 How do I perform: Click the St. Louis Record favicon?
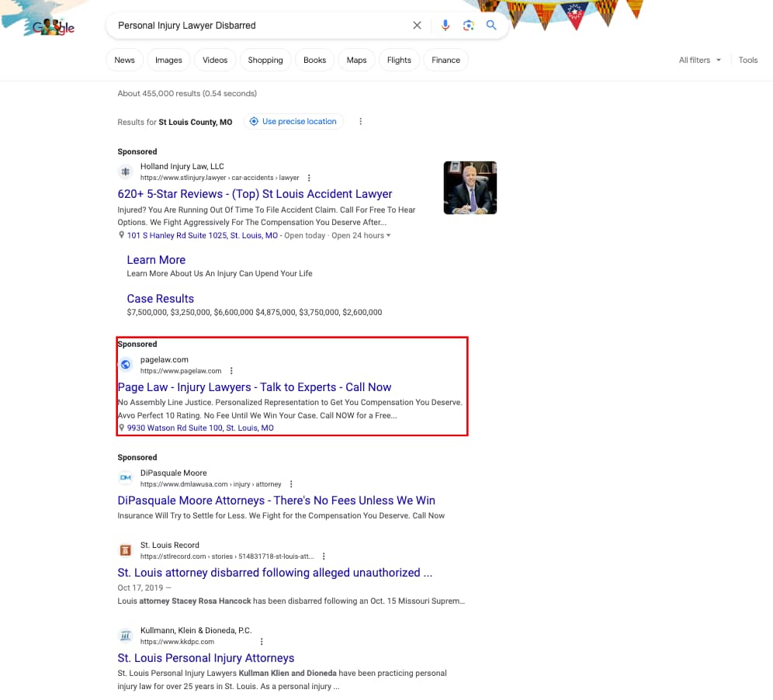pyautogui.click(x=126, y=549)
